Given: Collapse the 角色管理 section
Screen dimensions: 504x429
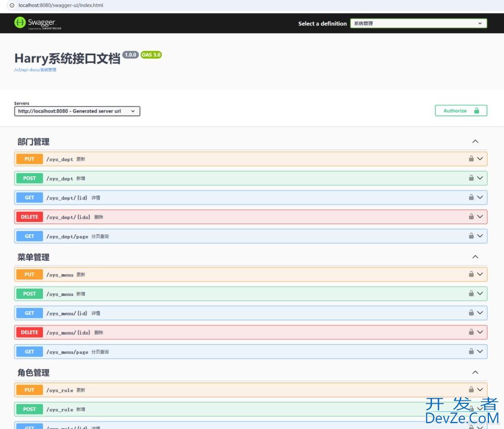Looking at the screenshot, I should 475,372.
